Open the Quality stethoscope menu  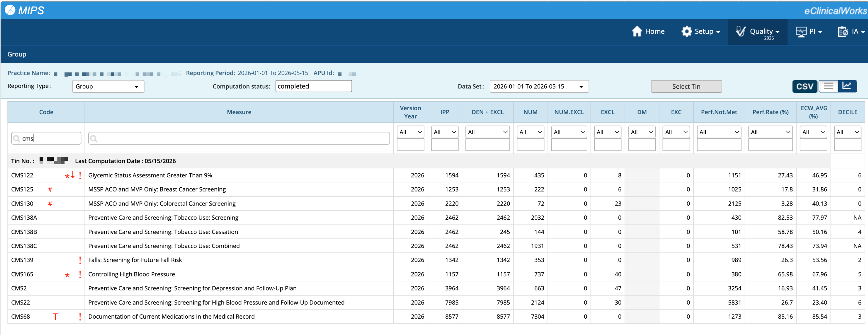(x=757, y=32)
